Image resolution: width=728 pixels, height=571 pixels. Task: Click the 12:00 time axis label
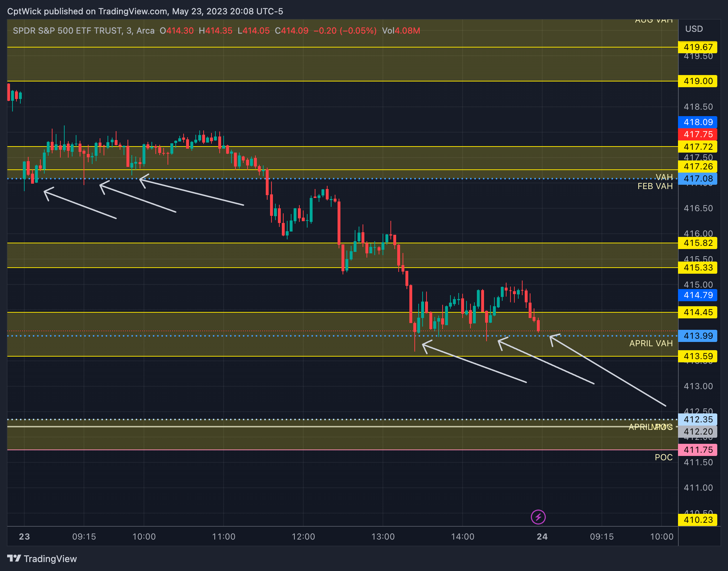coord(303,536)
